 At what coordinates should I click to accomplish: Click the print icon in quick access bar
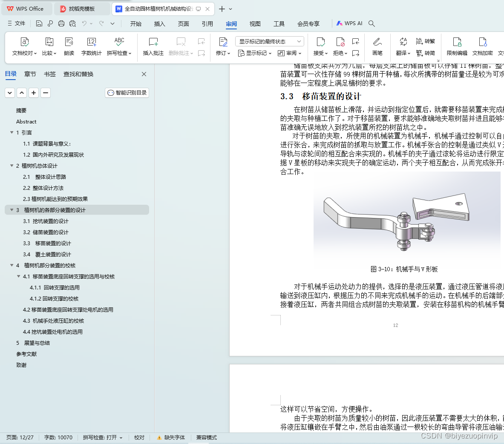(61, 23)
